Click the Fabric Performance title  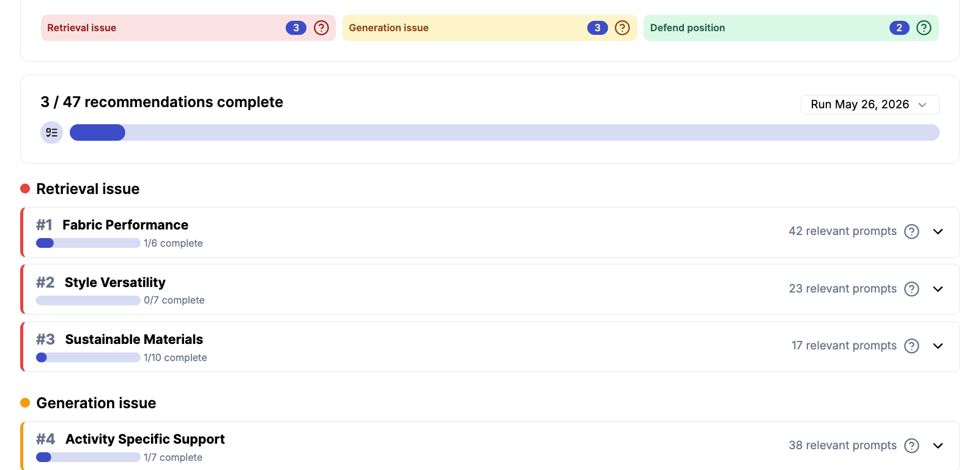click(125, 225)
